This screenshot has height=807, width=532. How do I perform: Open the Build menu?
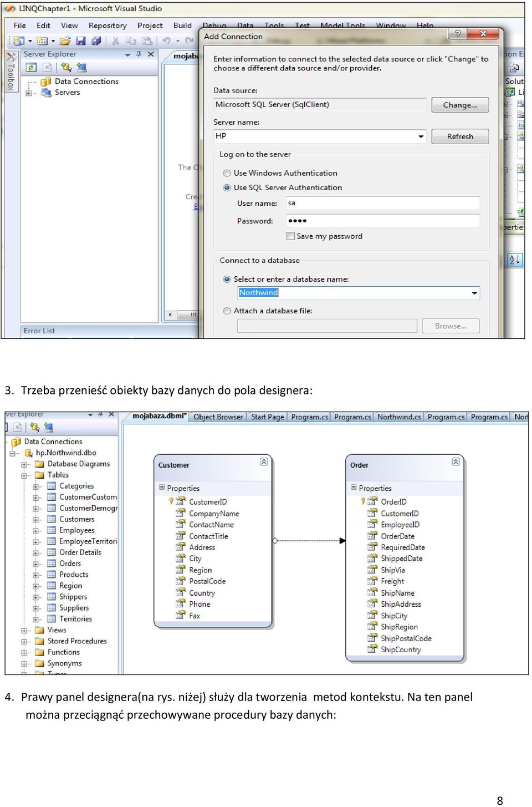click(182, 26)
